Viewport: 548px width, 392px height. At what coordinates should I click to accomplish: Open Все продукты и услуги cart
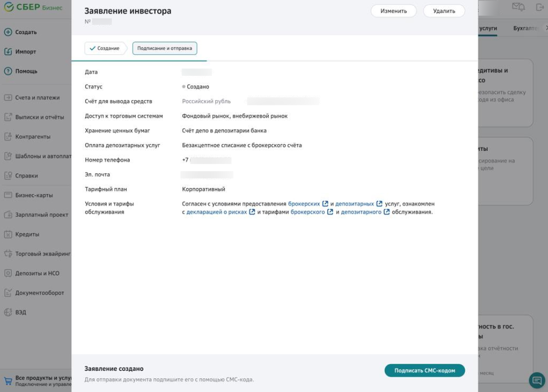pos(8,381)
